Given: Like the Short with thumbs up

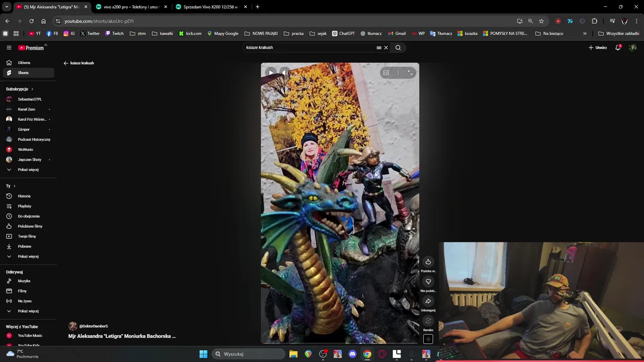Looking at the screenshot, I should tap(428, 261).
